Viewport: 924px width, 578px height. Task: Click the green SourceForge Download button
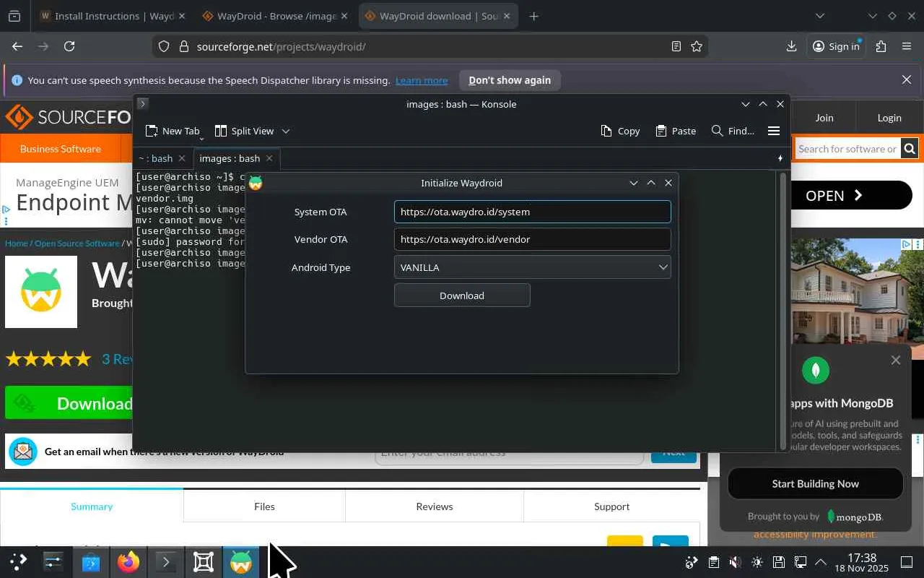point(69,403)
